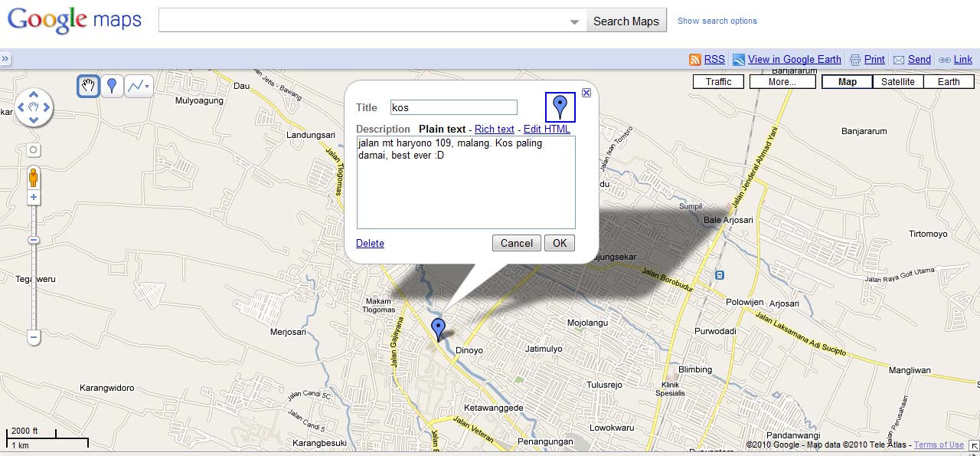Click the Mojolangu map label
The height and width of the screenshot is (456, 980).
(587, 323)
